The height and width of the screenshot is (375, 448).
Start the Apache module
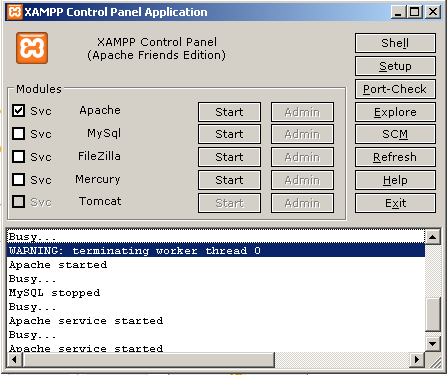pos(229,112)
